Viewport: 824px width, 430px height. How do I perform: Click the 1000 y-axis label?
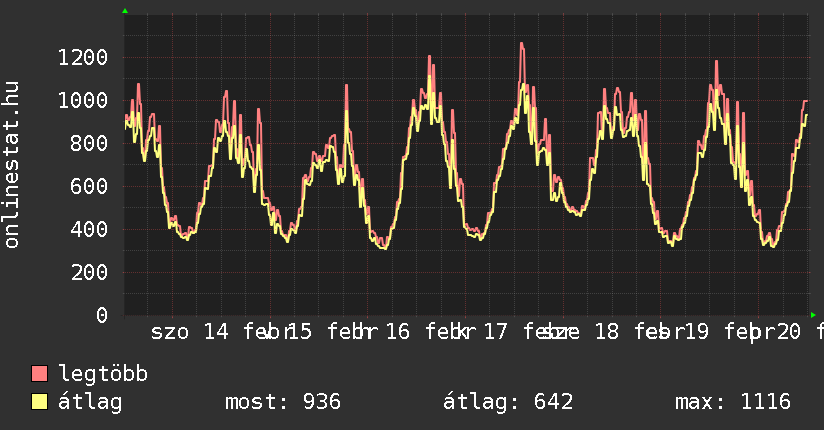[x=82, y=100]
